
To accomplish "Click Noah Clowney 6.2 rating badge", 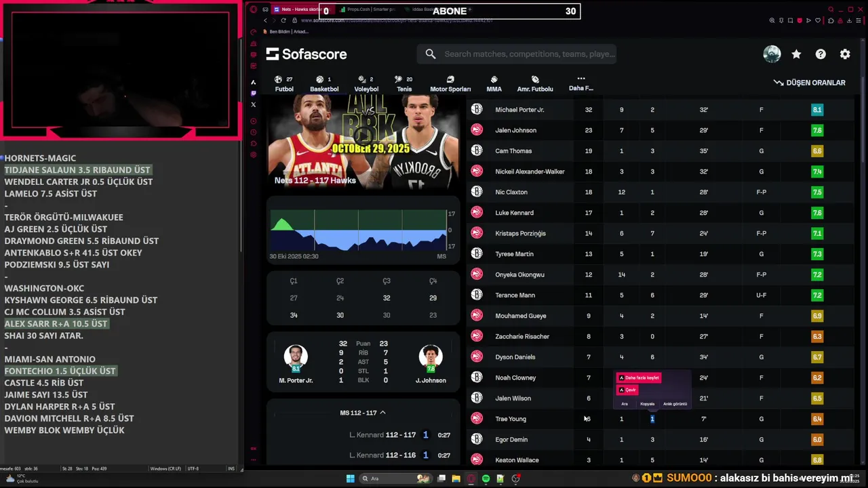I will coord(817,378).
